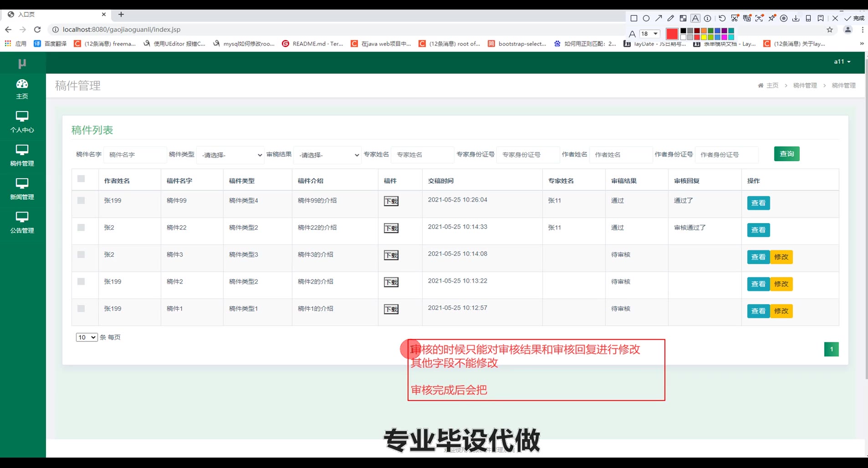Check the 稿件99 row checkbox
Viewport: 868px width, 468px height.
click(81, 200)
